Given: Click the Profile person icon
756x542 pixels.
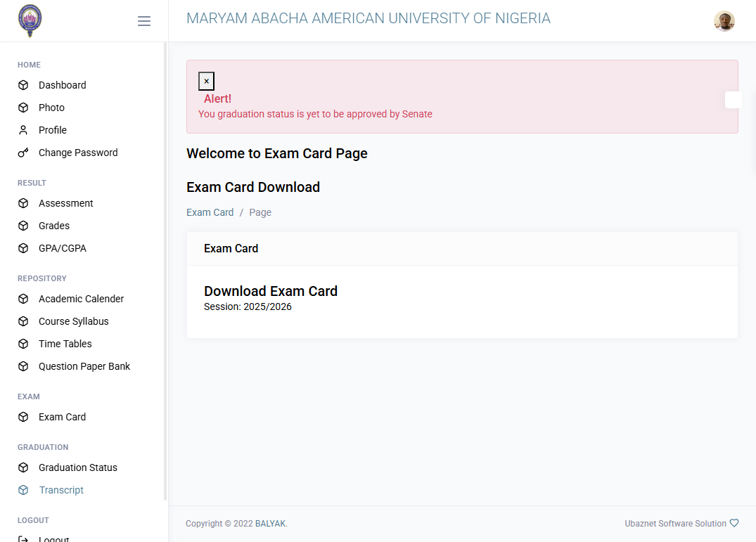Looking at the screenshot, I should pyautogui.click(x=23, y=130).
